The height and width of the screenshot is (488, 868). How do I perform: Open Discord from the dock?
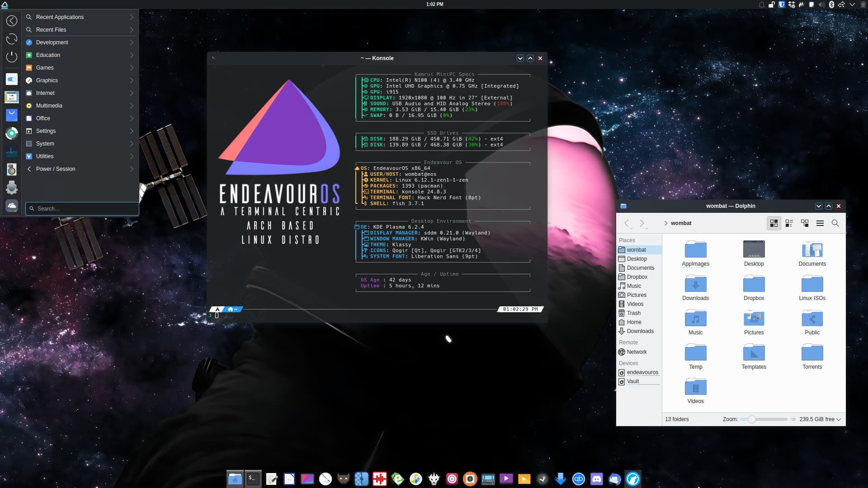pos(597,479)
